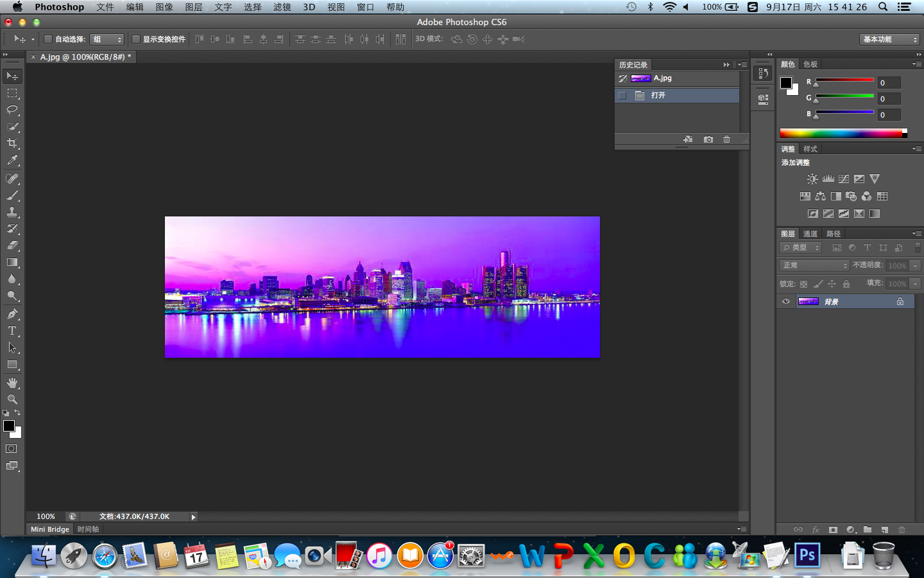The height and width of the screenshot is (578, 924).
Task: Select the Crop tool
Action: pyautogui.click(x=12, y=143)
